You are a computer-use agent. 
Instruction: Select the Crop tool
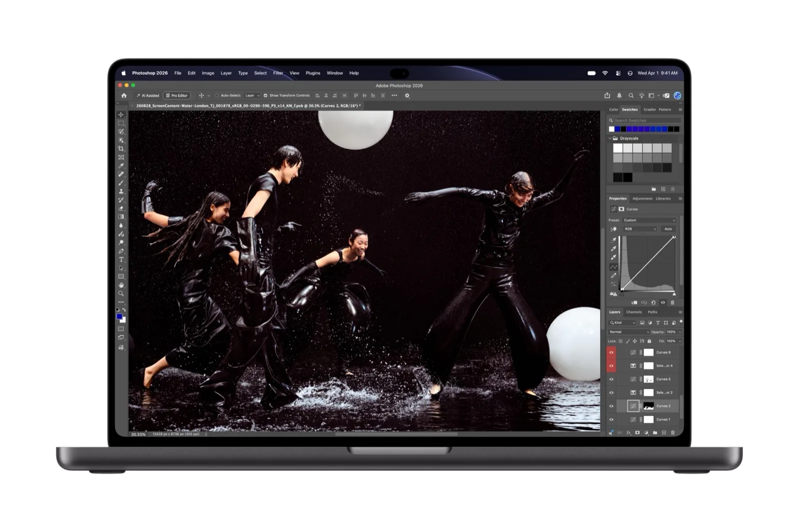[x=121, y=149]
